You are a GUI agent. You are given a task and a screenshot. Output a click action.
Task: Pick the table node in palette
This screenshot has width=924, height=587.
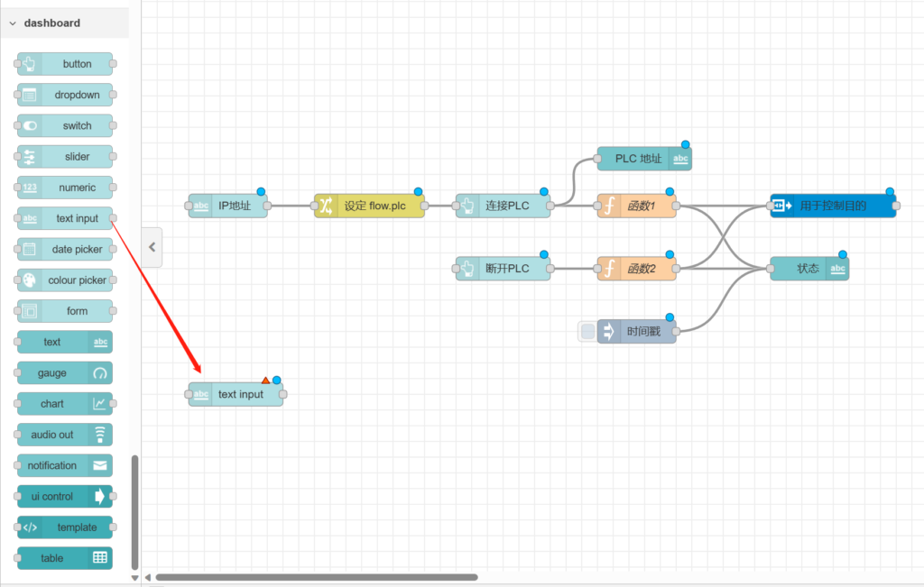[65, 558]
